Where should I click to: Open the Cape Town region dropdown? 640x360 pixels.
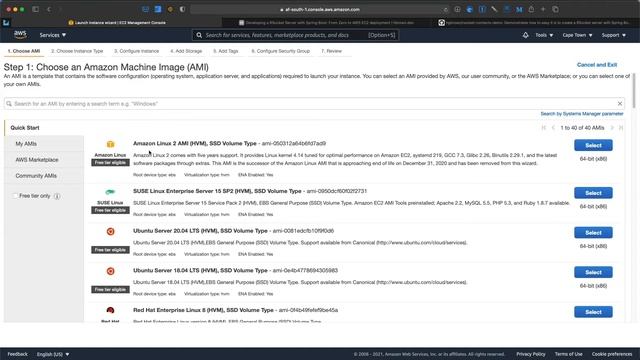(577, 35)
